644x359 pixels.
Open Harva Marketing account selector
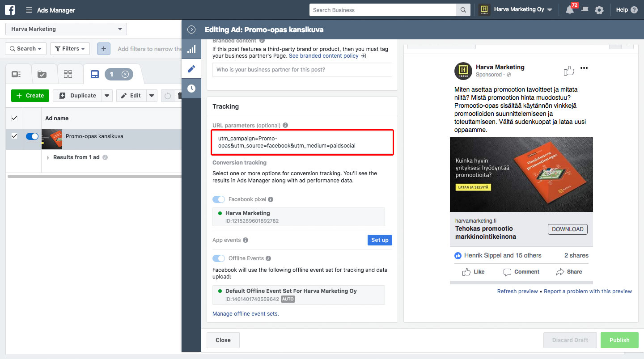(x=66, y=29)
